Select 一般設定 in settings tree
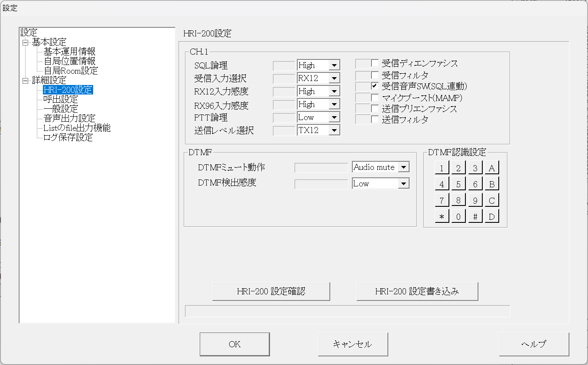The image size is (588, 365). coord(61,109)
